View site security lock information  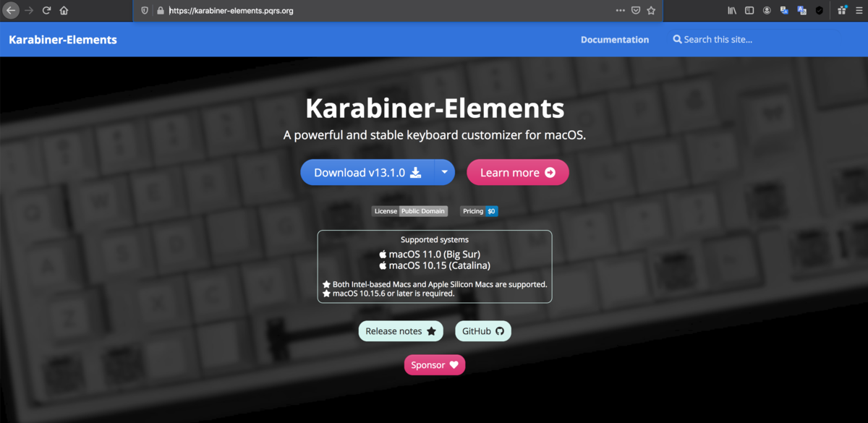click(x=160, y=11)
